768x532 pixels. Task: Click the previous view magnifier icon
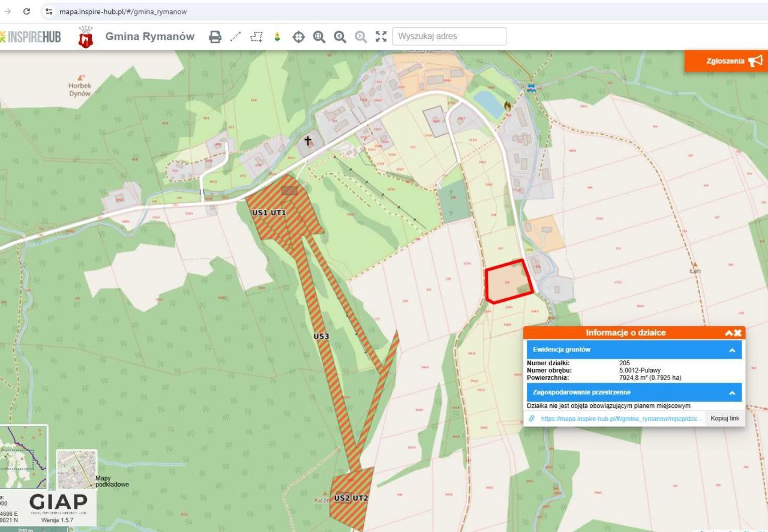pos(340,37)
